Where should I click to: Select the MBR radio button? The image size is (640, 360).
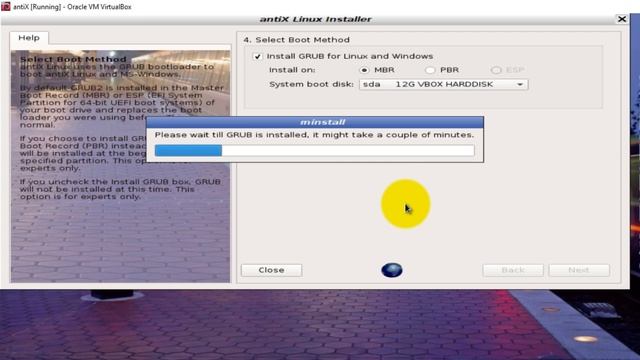coord(364,70)
